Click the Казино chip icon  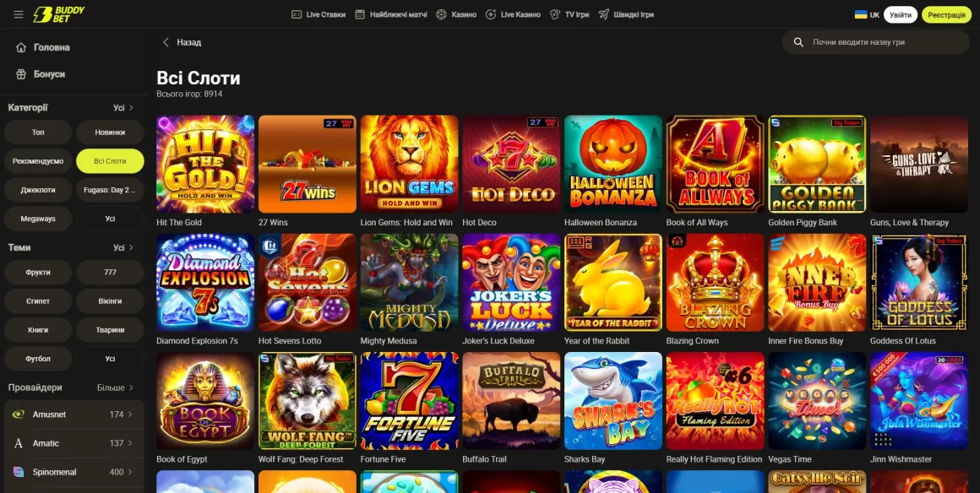pos(441,14)
